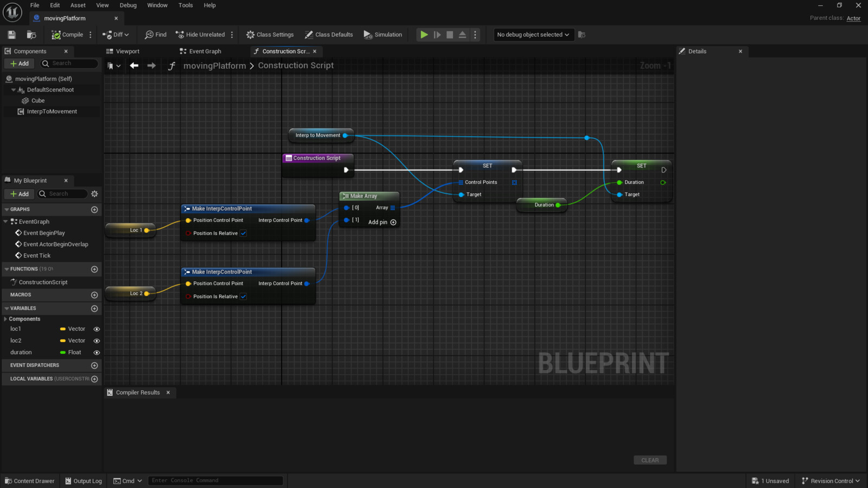868x488 pixels.
Task: Toggle Hide Unrelated nodes
Action: [200, 35]
